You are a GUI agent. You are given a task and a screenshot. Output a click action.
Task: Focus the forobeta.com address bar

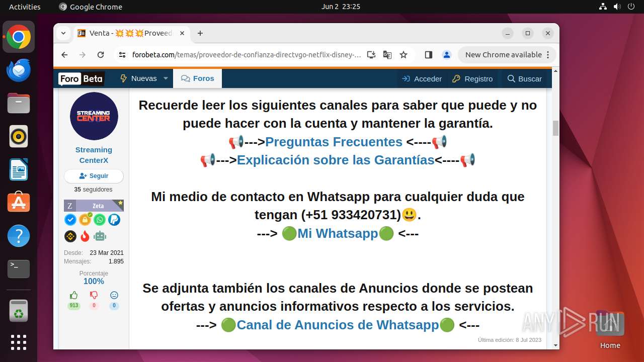click(247, 55)
